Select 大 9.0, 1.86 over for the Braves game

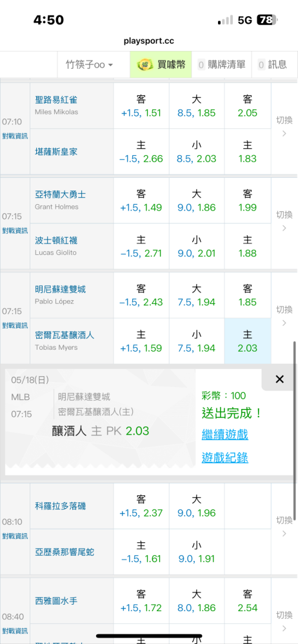pos(197,200)
